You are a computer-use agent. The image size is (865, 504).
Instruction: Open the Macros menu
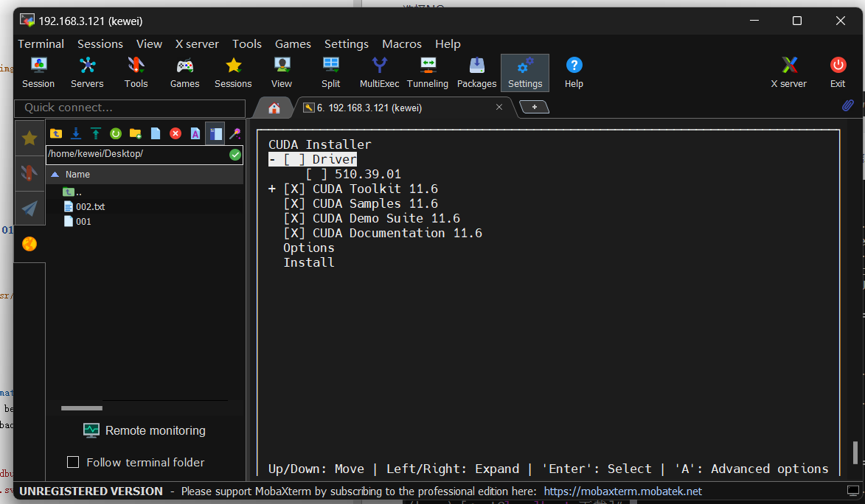point(402,44)
